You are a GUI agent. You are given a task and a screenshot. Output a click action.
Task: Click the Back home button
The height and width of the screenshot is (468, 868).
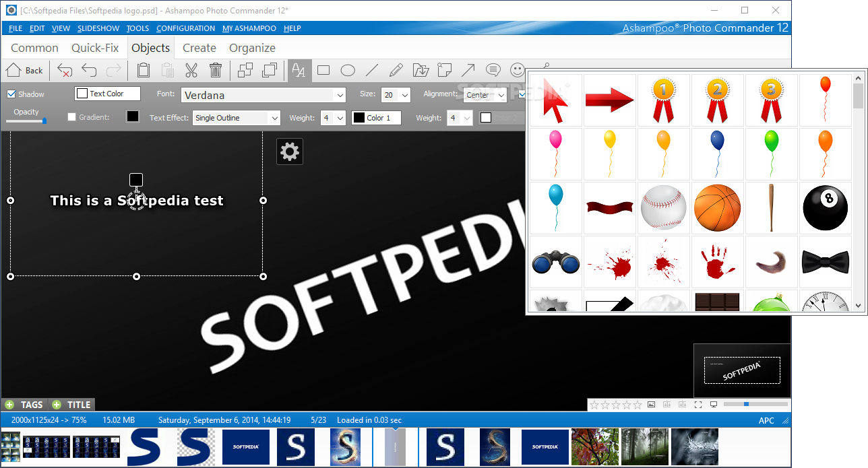click(25, 70)
